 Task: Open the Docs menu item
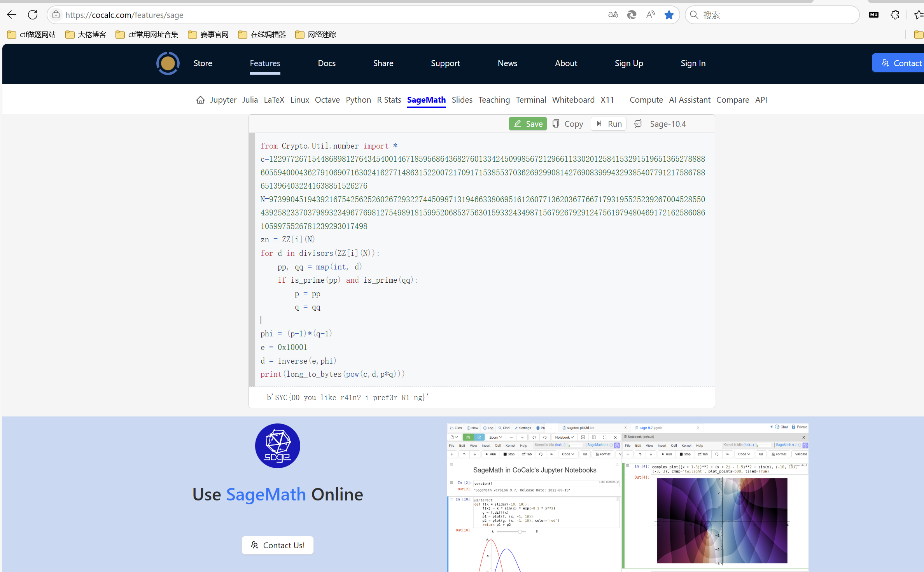click(x=327, y=63)
